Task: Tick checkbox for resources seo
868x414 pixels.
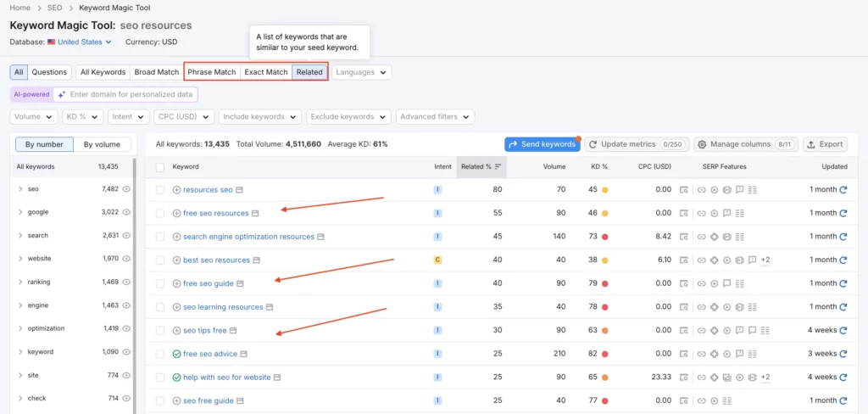Action: coord(160,189)
